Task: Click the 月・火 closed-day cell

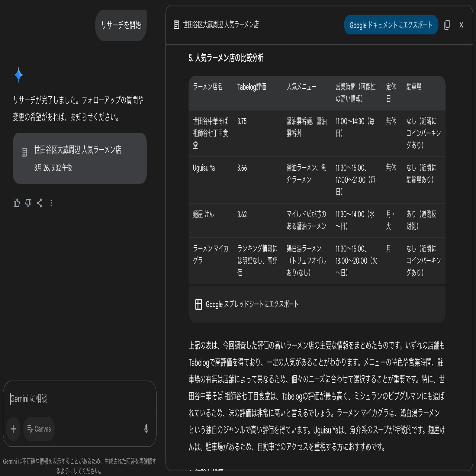Action: point(391,220)
